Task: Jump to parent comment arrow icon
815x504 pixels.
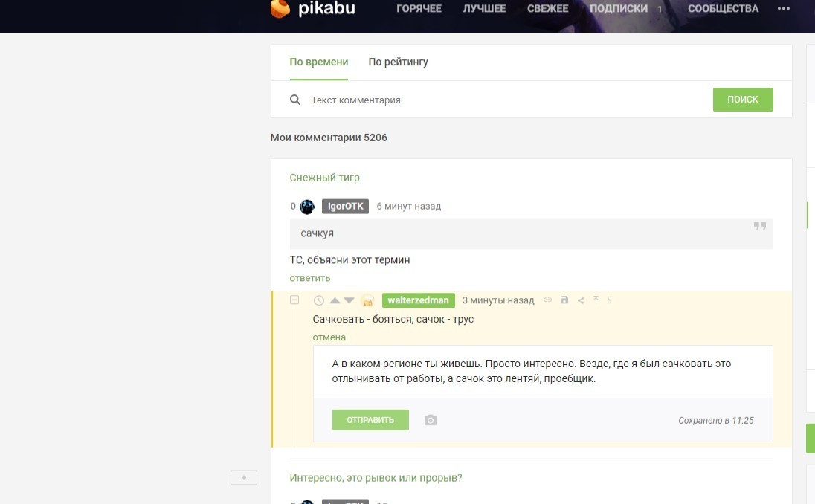Action: tap(596, 300)
